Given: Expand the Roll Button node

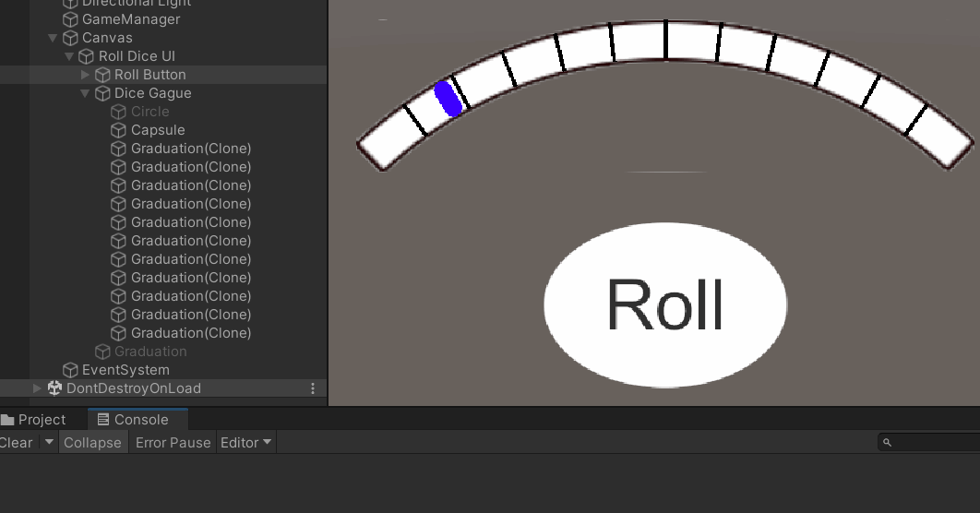Looking at the screenshot, I should tap(85, 75).
